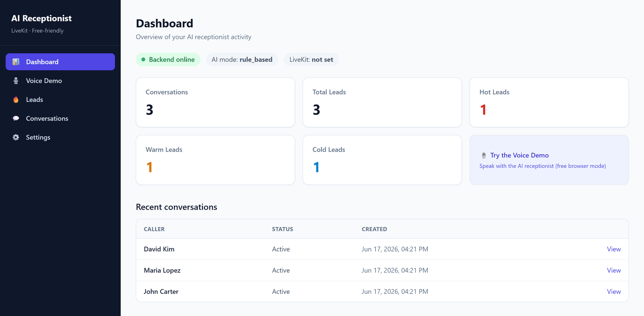Open the Settings label in sidebar
This screenshot has height=316, width=644.
[x=38, y=137]
